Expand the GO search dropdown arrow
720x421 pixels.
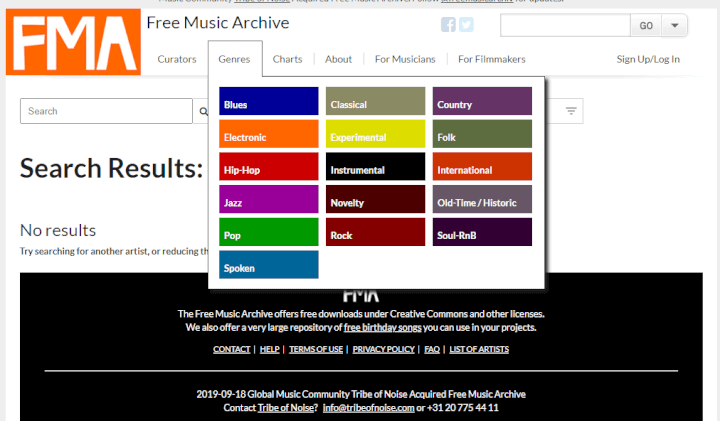[675, 25]
